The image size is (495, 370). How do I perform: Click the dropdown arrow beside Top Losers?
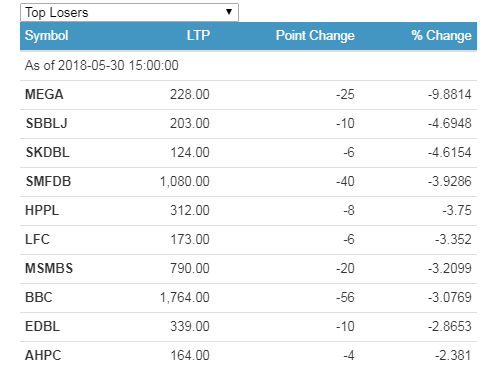pos(229,12)
